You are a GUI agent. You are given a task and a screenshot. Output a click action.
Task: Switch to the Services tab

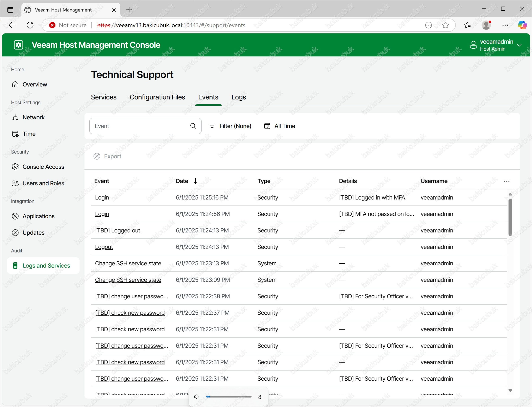[103, 97]
